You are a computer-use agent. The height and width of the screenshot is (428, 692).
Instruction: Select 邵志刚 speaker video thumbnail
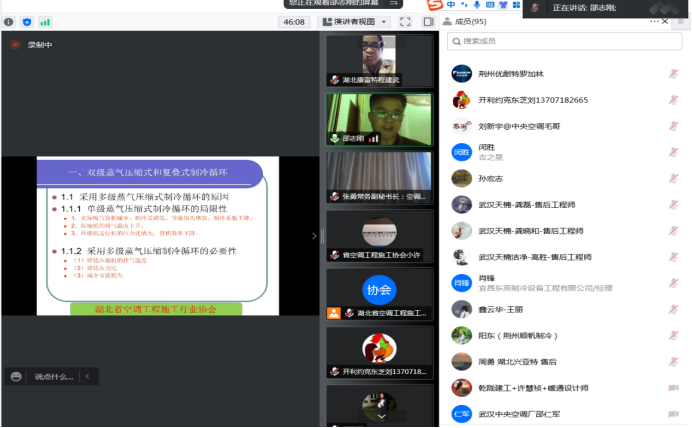[380, 119]
